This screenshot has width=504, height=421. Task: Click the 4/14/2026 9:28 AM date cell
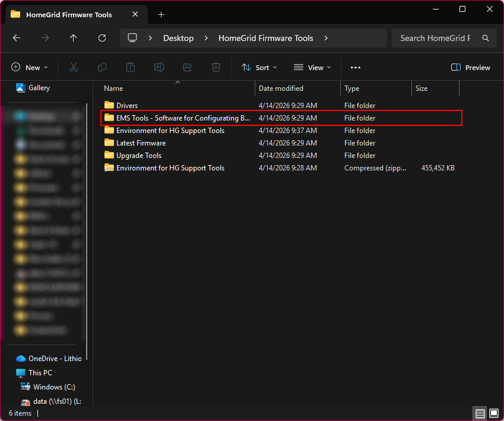point(288,168)
